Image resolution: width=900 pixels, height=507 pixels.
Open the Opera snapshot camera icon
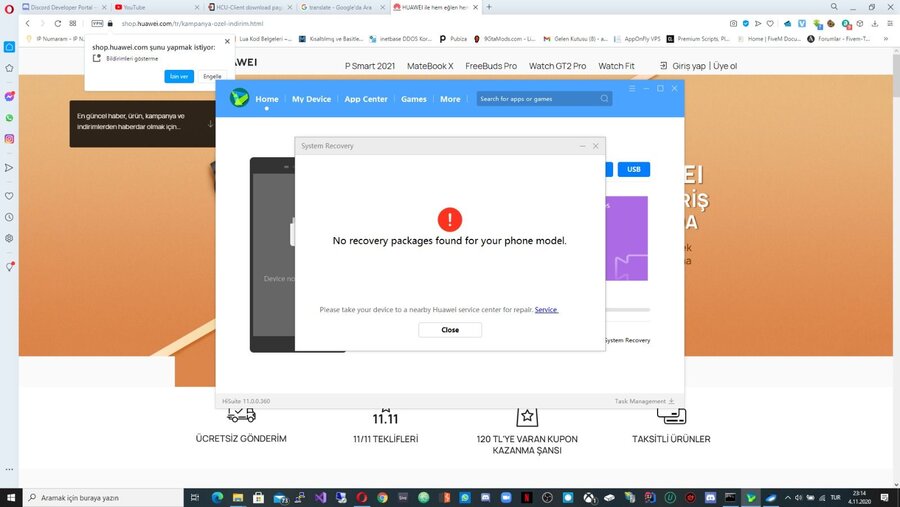coord(733,24)
